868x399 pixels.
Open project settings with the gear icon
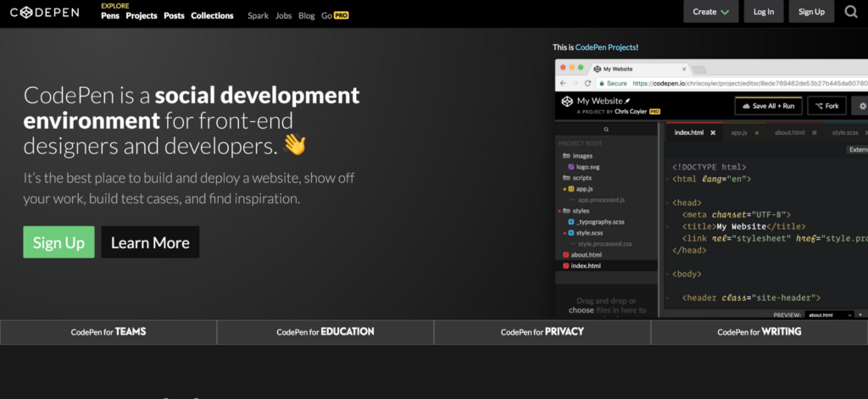coord(863,106)
